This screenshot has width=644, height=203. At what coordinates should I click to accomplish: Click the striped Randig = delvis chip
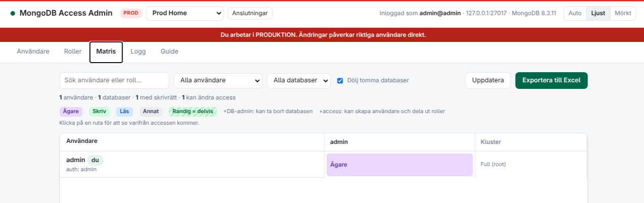pyautogui.click(x=193, y=112)
